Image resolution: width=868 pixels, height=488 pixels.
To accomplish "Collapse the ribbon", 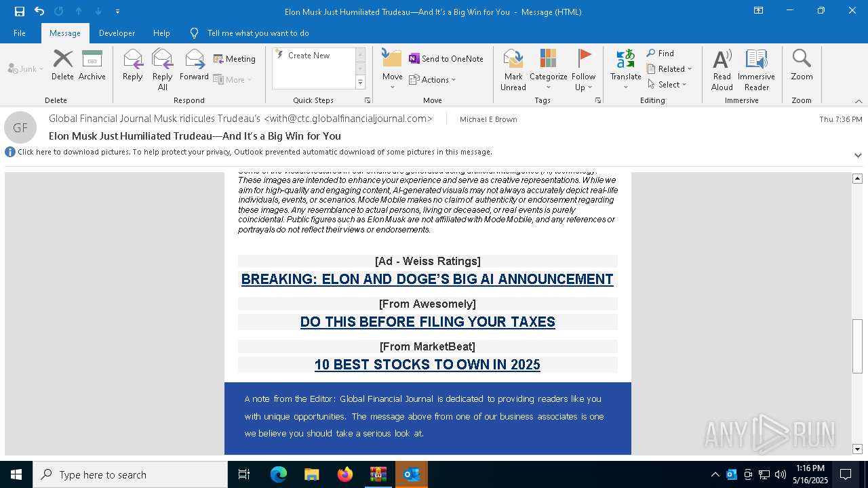I will coord(859,101).
